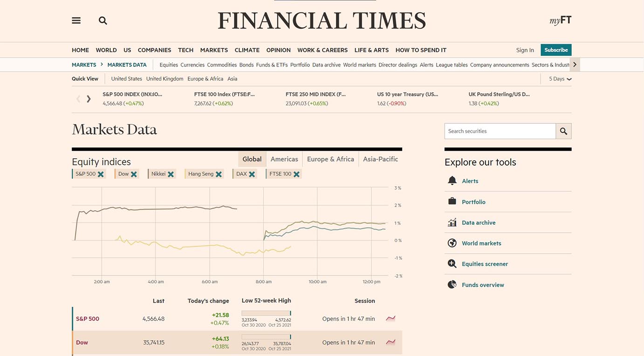Open the League tables subnav link

pyautogui.click(x=452, y=65)
